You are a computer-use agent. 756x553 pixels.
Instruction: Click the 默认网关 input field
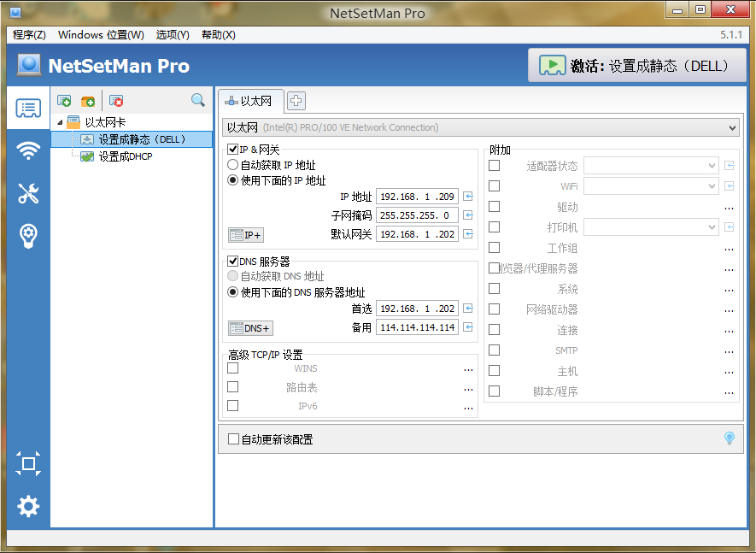pos(417,234)
